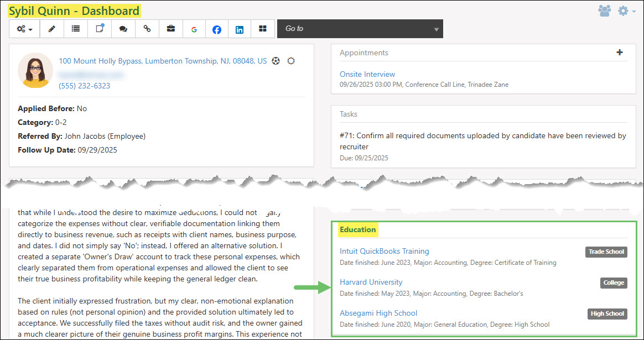The image size is (644, 340).
Task: Add a new appointment with the plus icon
Action: [619, 53]
